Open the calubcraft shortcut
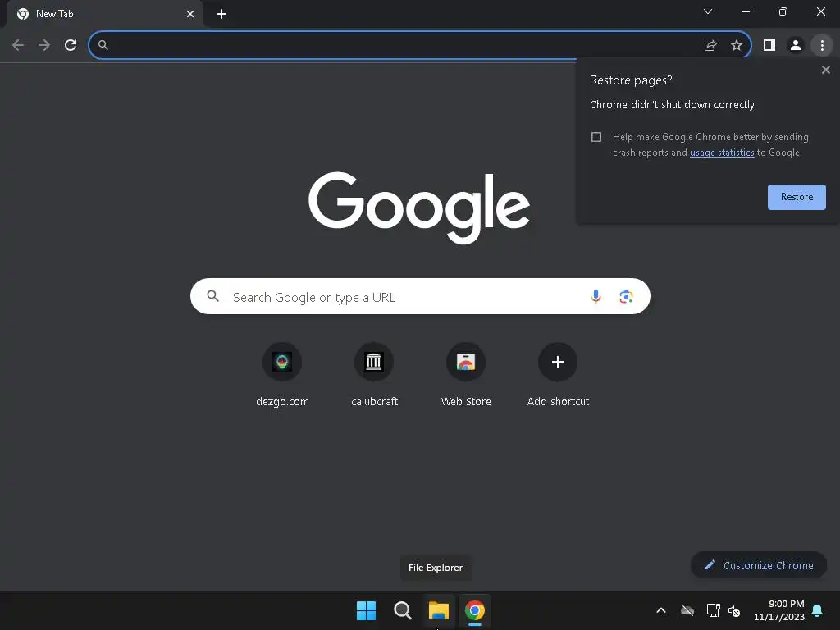840x630 pixels. (x=374, y=375)
